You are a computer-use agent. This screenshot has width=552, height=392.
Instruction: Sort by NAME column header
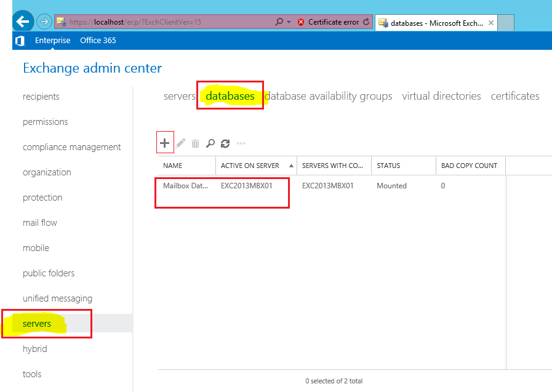point(187,166)
